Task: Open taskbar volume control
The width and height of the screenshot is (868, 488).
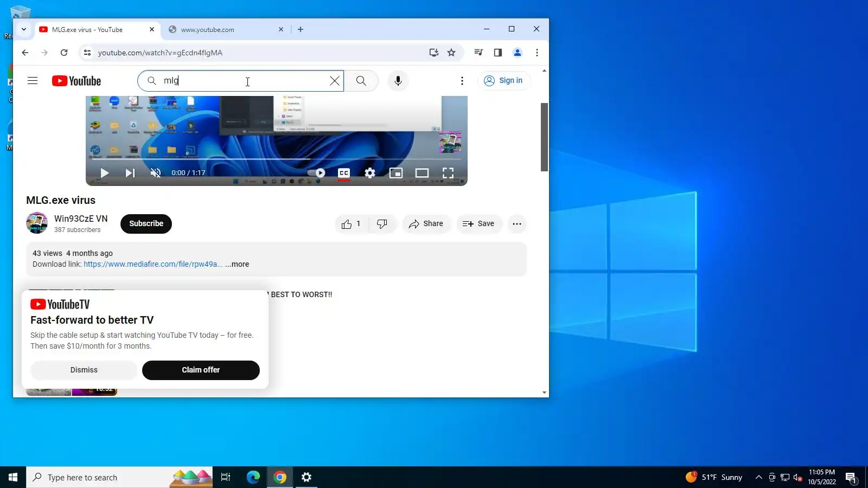Action: coord(798,477)
